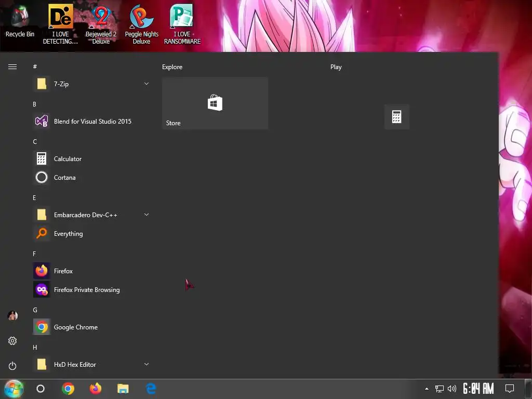Open I LOVE DETECTING desktop shortcut

(x=60, y=24)
